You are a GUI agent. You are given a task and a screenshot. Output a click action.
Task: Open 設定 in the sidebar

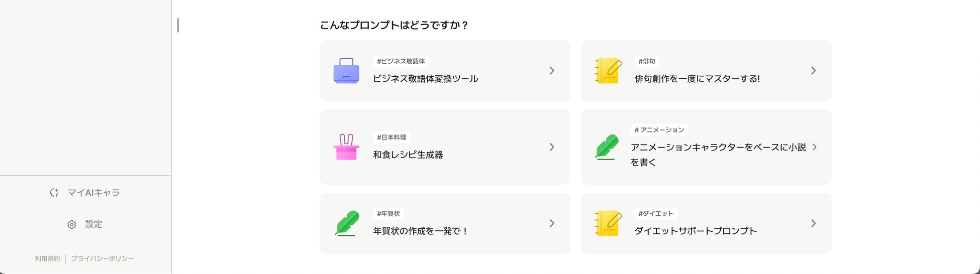(93, 224)
